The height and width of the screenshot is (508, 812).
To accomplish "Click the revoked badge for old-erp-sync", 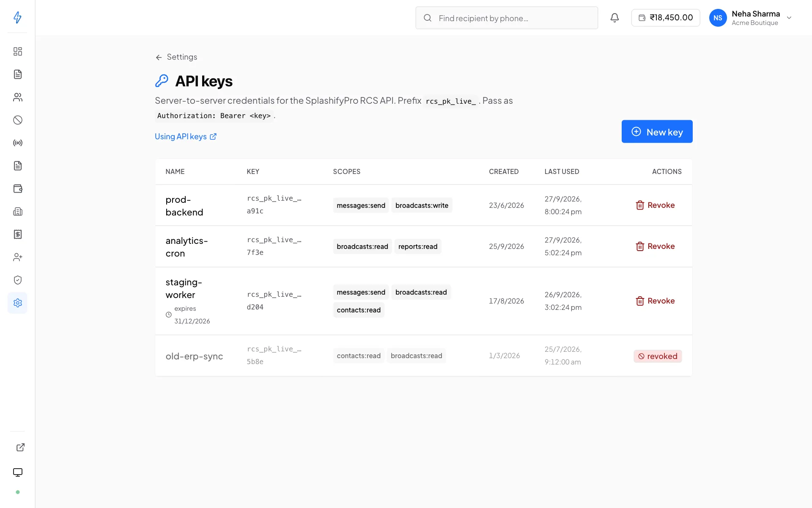I will point(658,356).
